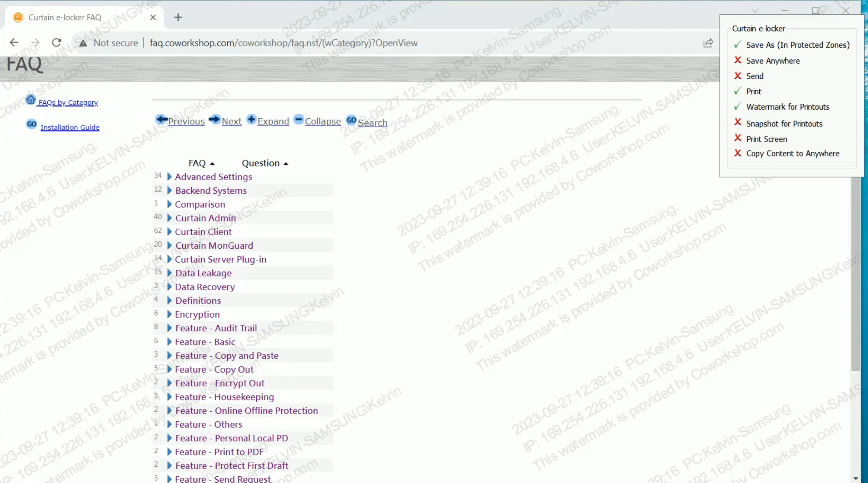Open the Curtain Server Plug-in category
Screen dimensions: 868x483
221,259
